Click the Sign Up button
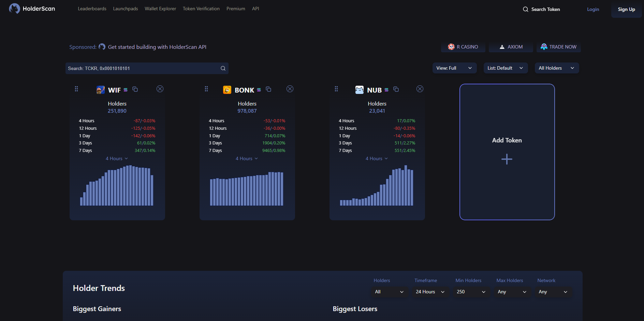The height and width of the screenshot is (321, 644). tap(626, 9)
